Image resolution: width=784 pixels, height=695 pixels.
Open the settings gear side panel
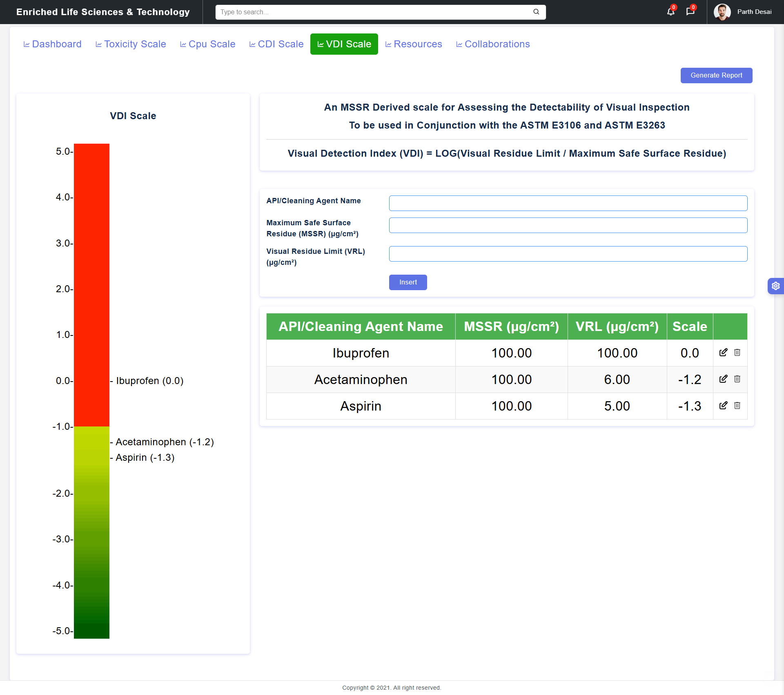pyautogui.click(x=775, y=286)
